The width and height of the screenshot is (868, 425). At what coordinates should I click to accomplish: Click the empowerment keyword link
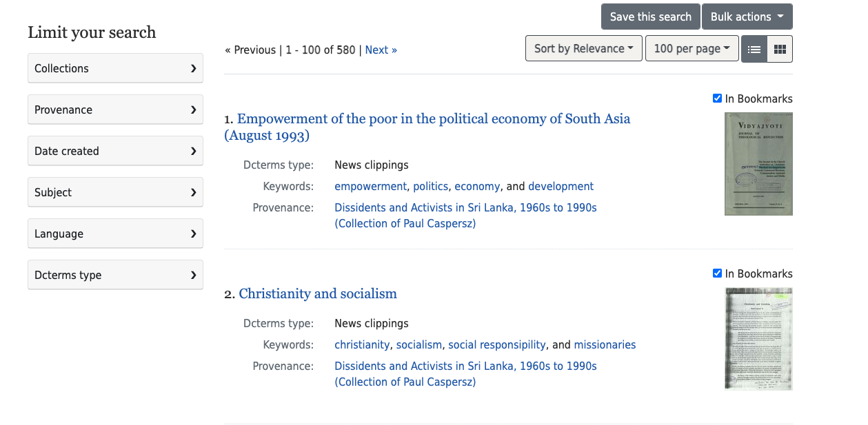tap(370, 186)
